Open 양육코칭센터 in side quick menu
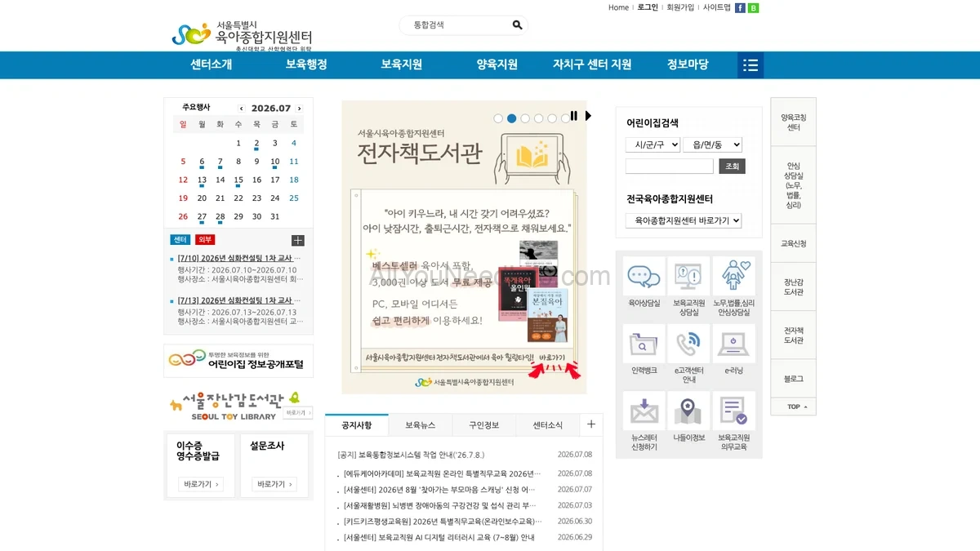Screen dimensions: 980x551 tap(794, 122)
